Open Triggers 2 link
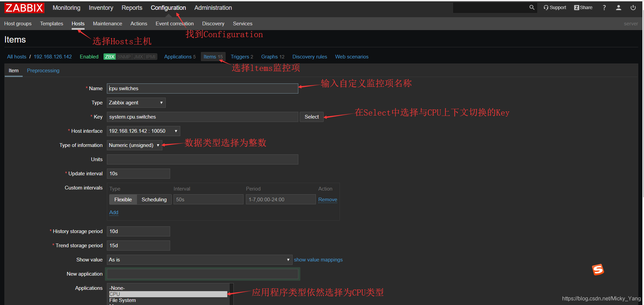Viewport: 644px width, 305px height. pos(242,57)
